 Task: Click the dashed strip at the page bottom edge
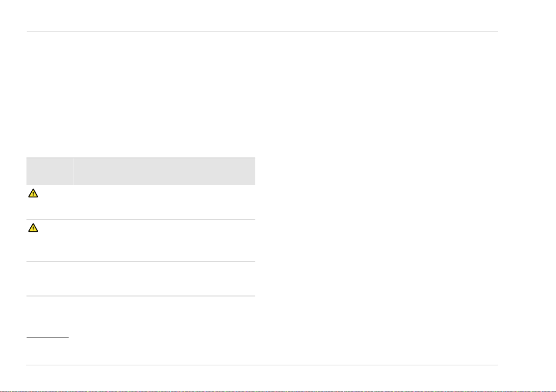(278, 391)
